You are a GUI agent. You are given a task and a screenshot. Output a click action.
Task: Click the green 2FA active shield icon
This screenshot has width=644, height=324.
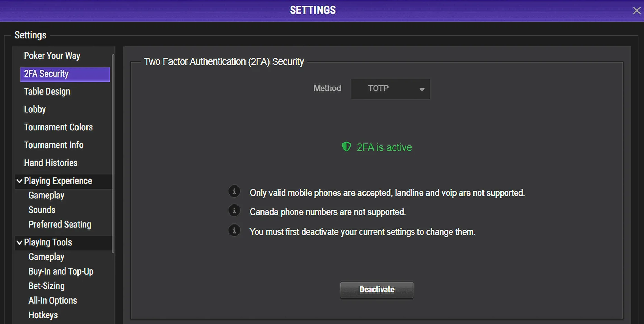pyautogui.click(x=346, y=147)
